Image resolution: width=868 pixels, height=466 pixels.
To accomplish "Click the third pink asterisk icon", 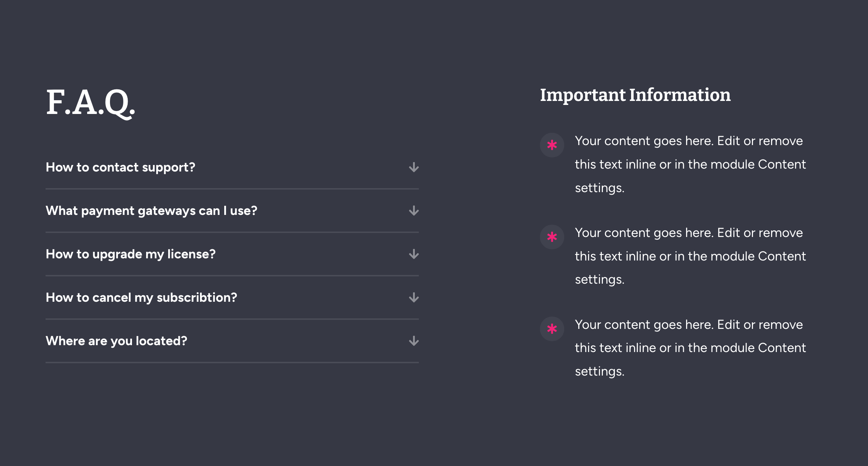I will (x=552, y=329).
